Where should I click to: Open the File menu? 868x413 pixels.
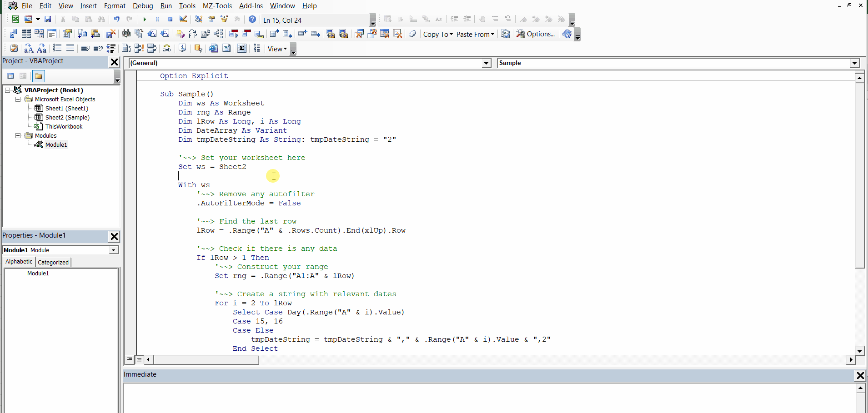pos(27,6)
